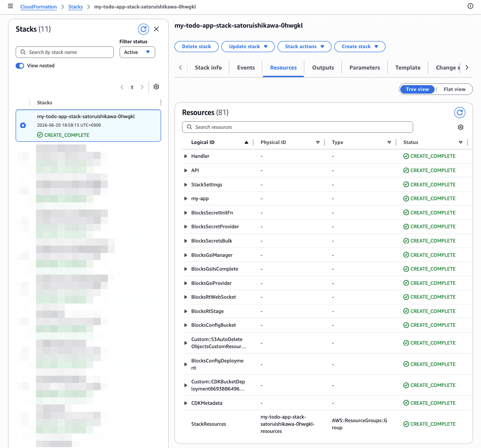Expand the BlocksSecretsBulk row
The width and height of the screenshot is (481, 448).
pos(186,241)
